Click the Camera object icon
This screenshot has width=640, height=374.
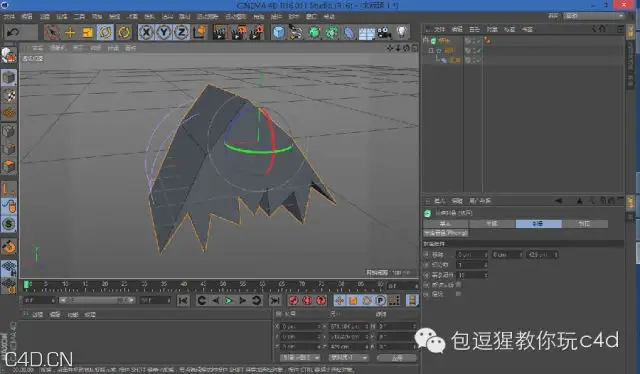pos(384,32)
